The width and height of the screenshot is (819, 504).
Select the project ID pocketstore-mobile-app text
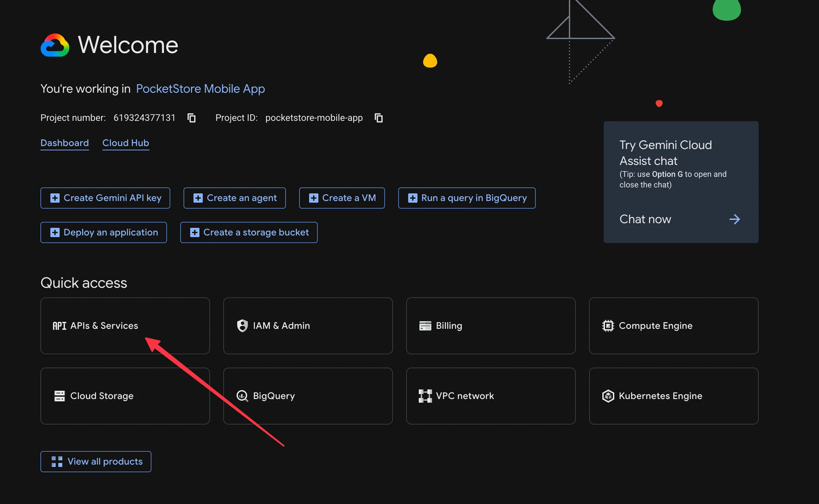coord(314,118)
